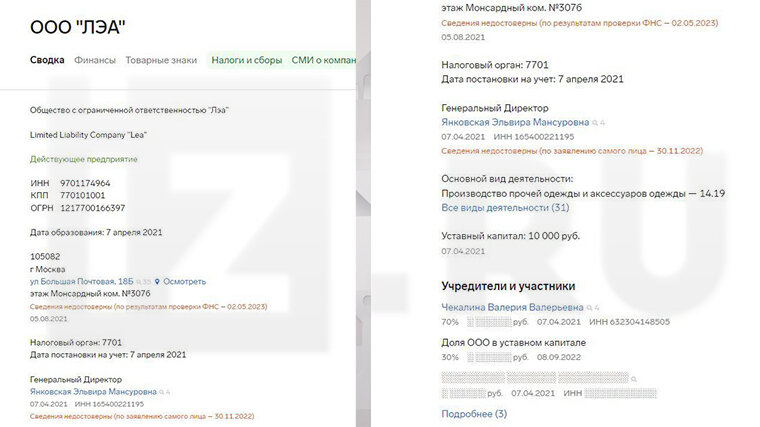The image size is (760, 427).
Task: Expand Подробнее (3) founders link
Action: tap(474, 414)
